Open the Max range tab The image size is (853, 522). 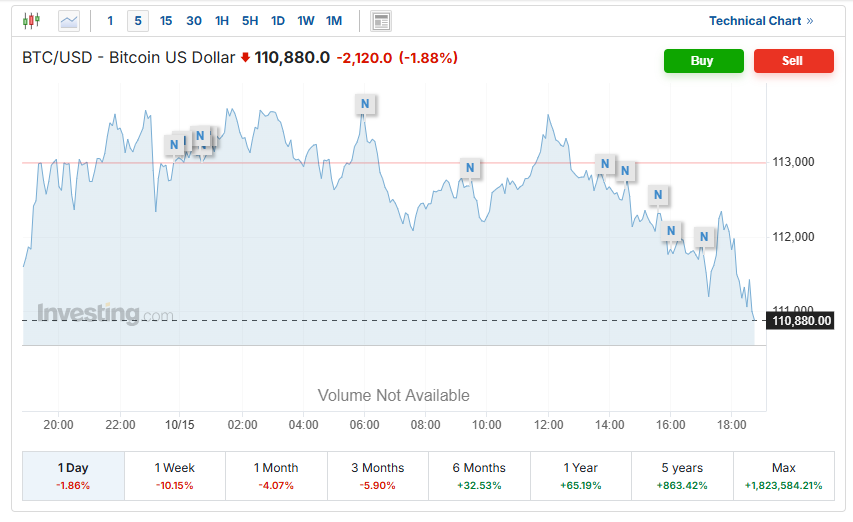point(783,475)
